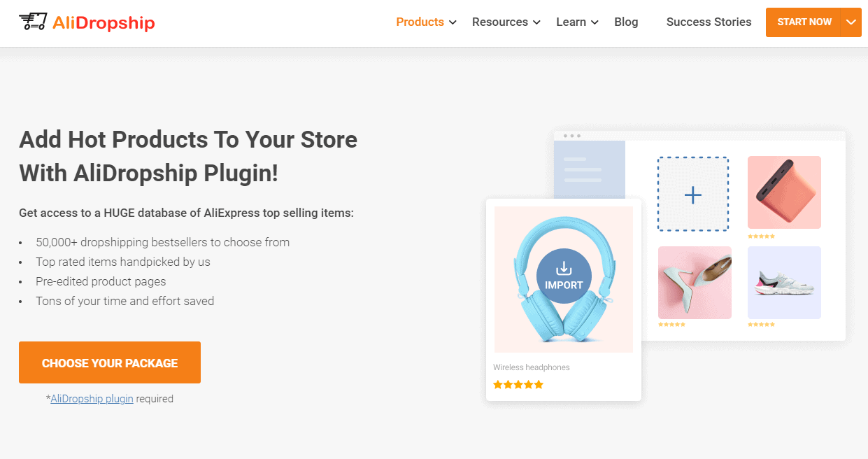This screenshot has width=868, height=459.
Task: Expand the Resources chevron arrow
Action: 536,22
